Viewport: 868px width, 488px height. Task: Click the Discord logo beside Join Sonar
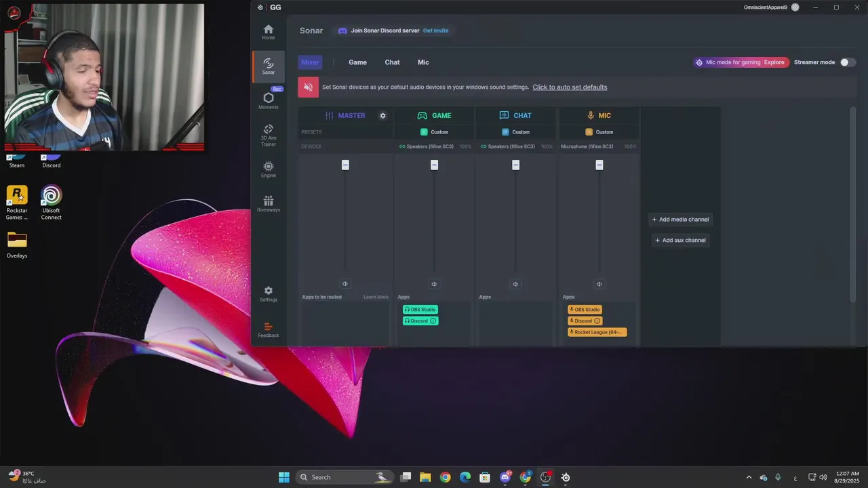342,30
